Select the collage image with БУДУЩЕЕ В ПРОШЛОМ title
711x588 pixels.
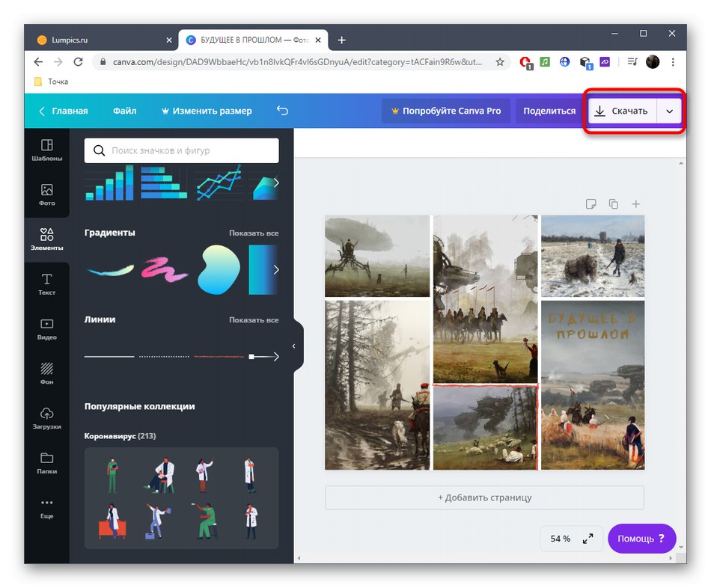593,385
